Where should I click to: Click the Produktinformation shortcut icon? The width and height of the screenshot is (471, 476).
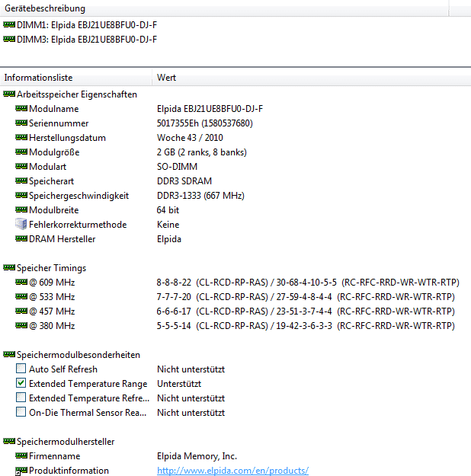(21, 471)
